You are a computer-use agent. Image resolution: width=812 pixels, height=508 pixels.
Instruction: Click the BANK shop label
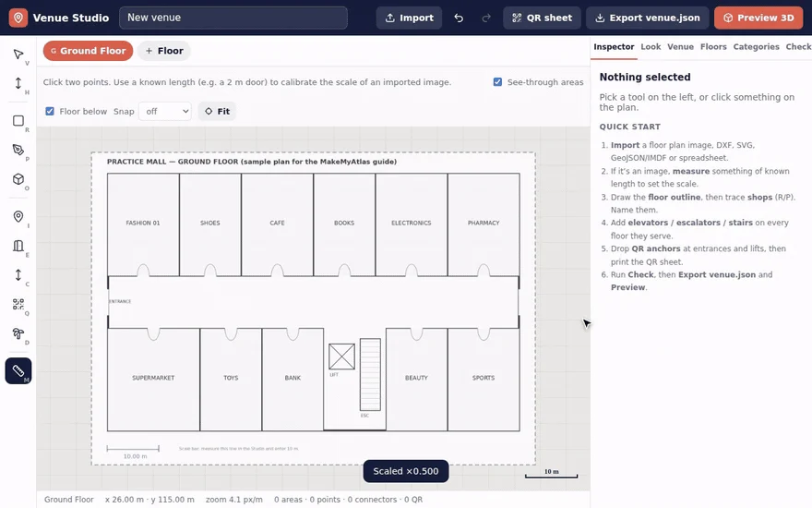tap(293, 378)
